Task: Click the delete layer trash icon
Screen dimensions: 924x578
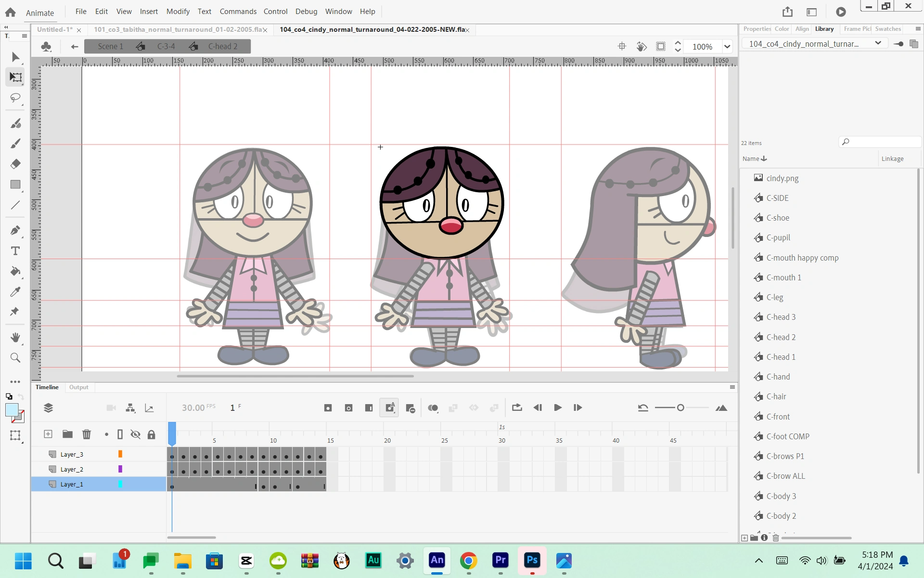Action: (87, 434)
